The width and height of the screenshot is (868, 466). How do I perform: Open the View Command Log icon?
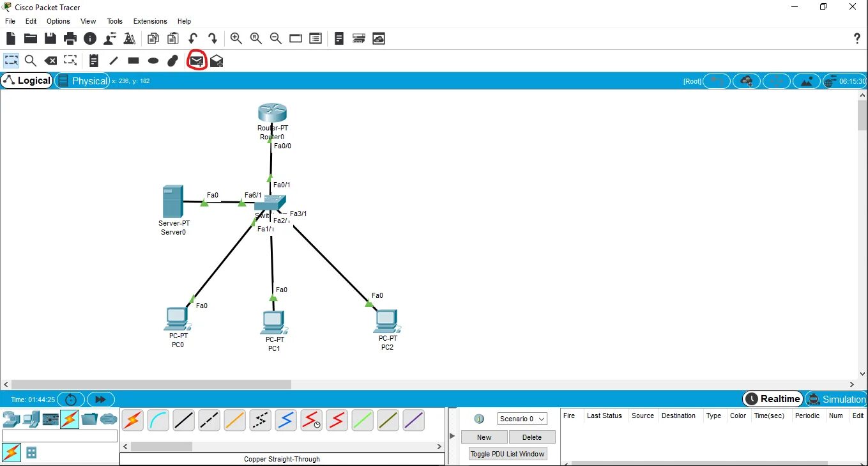point(339,38)
